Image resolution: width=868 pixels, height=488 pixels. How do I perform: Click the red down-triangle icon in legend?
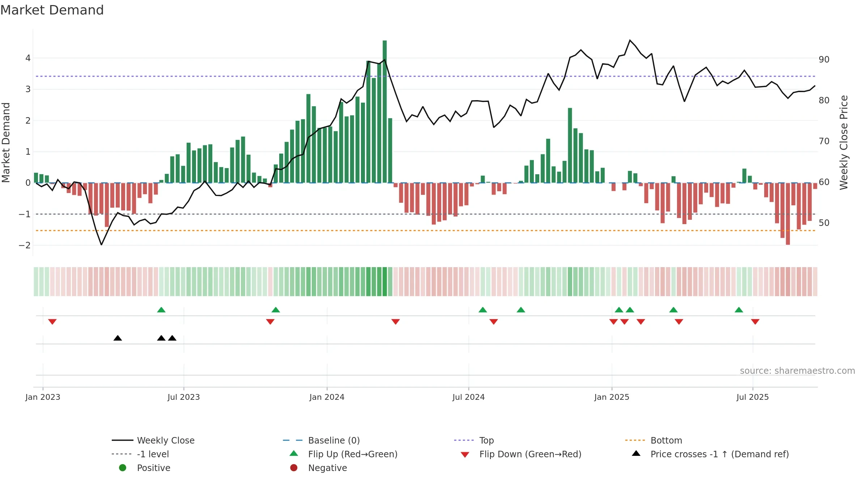pos(465,455)
